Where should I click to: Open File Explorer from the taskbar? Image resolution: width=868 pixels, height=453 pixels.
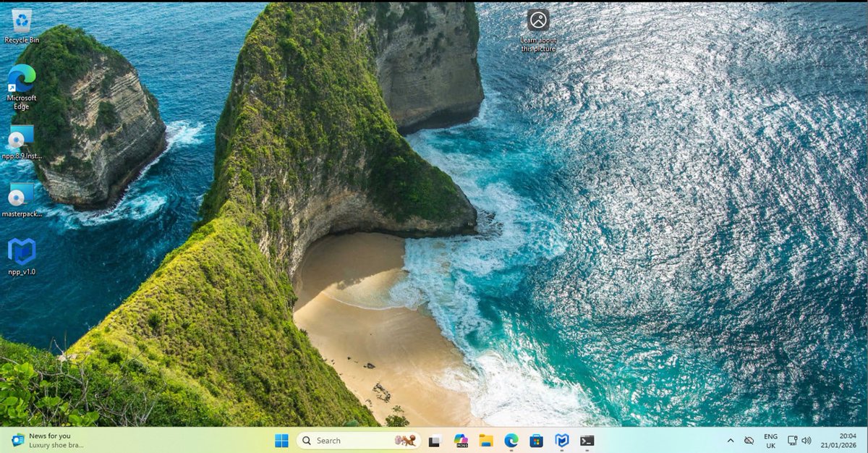click(486, 441)
